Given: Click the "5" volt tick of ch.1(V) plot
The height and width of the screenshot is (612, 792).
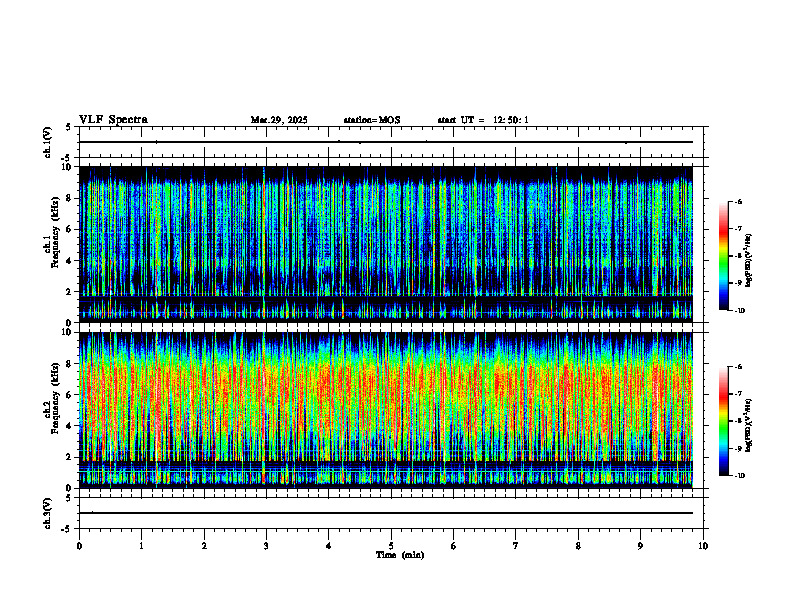Looking at the screenshot, I should pyautogui.click(x=68, y=127).
